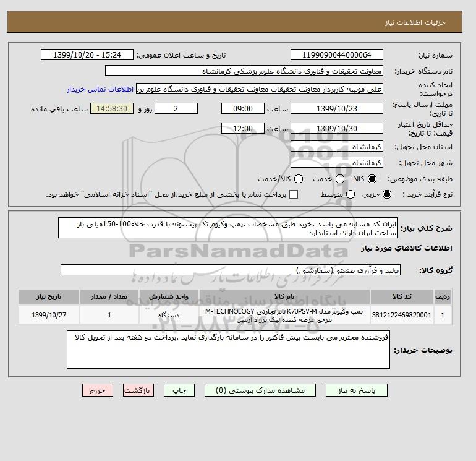
Task: Click the delivery city field کرمانشاه
Action: [x=337, y=162]
